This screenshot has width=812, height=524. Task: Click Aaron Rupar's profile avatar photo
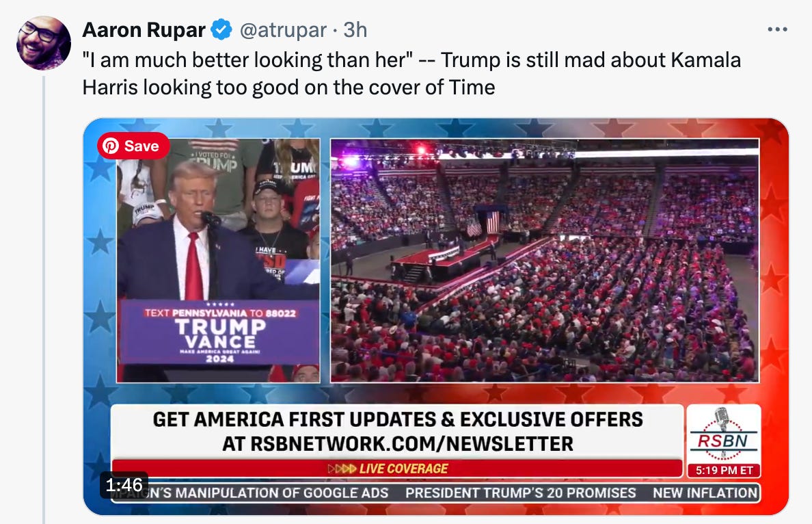click(44, 43)
